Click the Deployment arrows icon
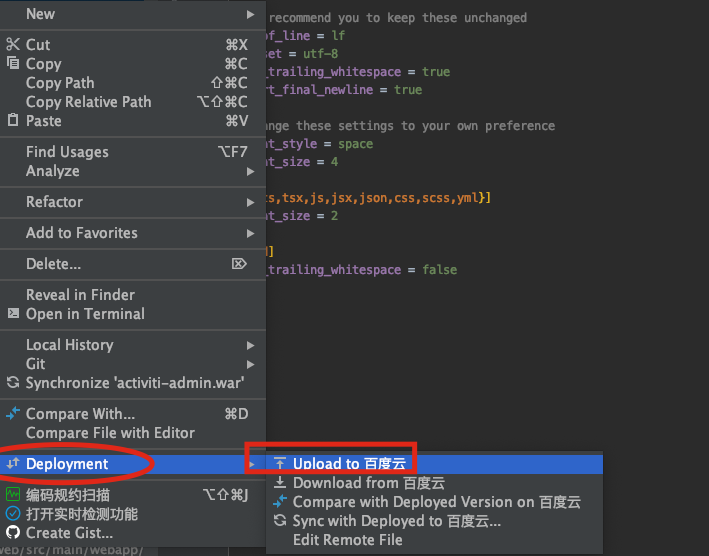Viewport: 709px width, 556px height. pyautogui.click(x=13, y=463)
